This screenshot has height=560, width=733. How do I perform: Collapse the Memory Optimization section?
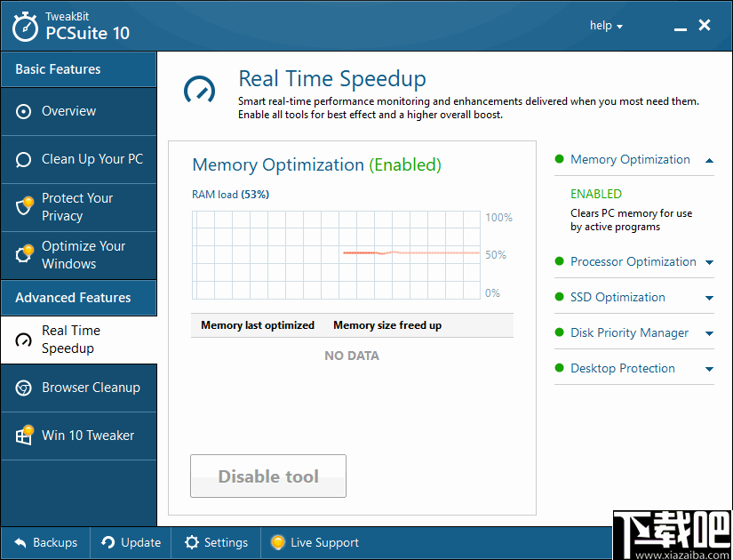tap(709, 159)
